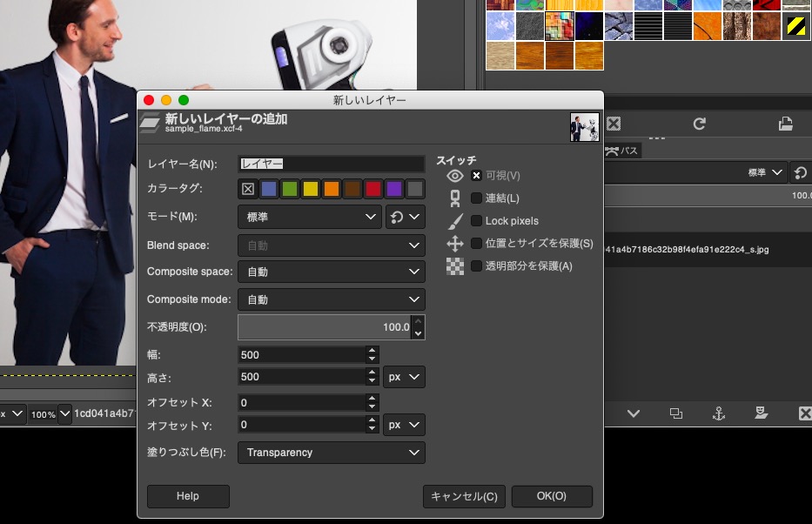This screenshot has width=812, height=524.
Task: Open the 塗りつぶし色 Transparency dropdown
Action: (331, 453)
